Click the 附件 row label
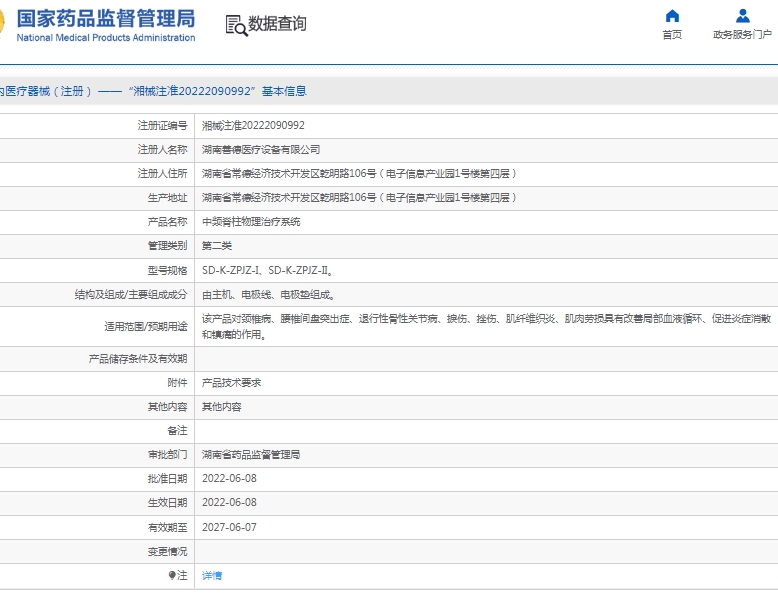Screen dimensions: 778x598 178,383
